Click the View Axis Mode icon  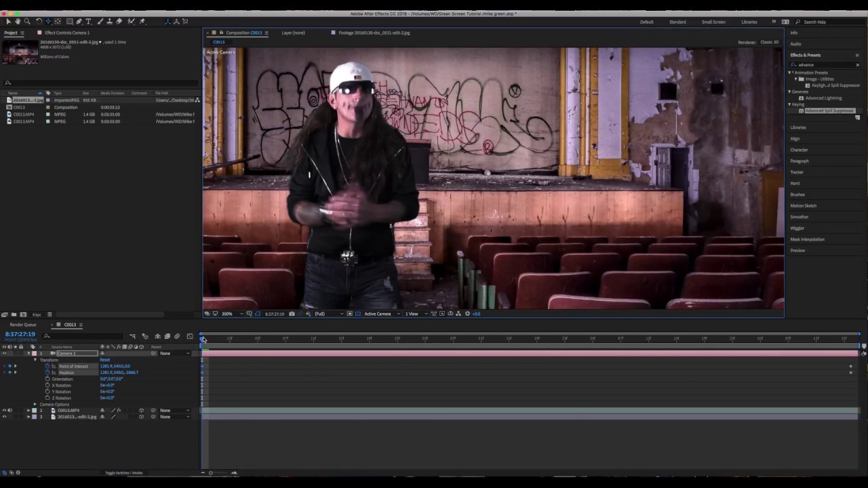[x=185, y=22]
